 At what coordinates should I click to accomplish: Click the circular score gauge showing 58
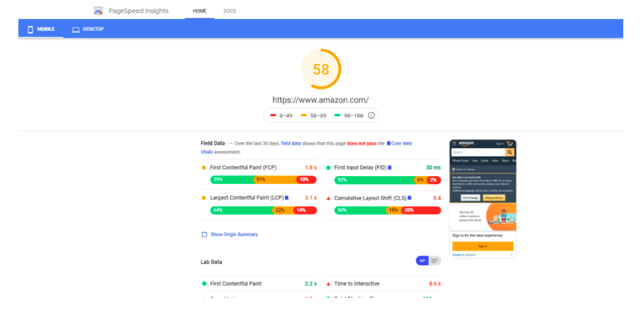(x=321, y=69)
